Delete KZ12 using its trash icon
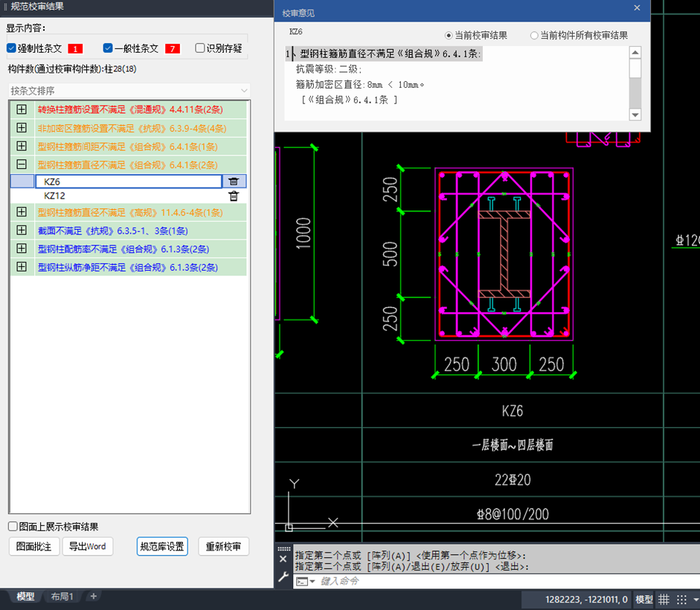Image resolution: width=700 pixels, height=610 pixels. (233, 196)
